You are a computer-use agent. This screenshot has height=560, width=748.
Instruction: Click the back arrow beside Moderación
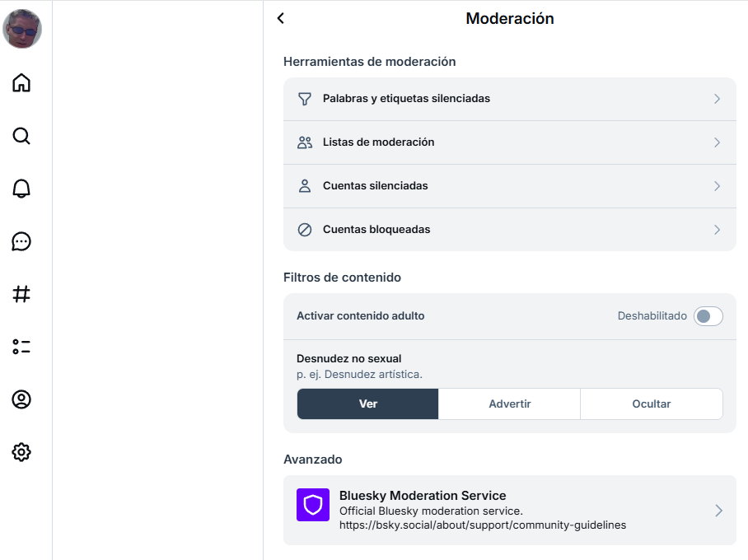[281, 18]
